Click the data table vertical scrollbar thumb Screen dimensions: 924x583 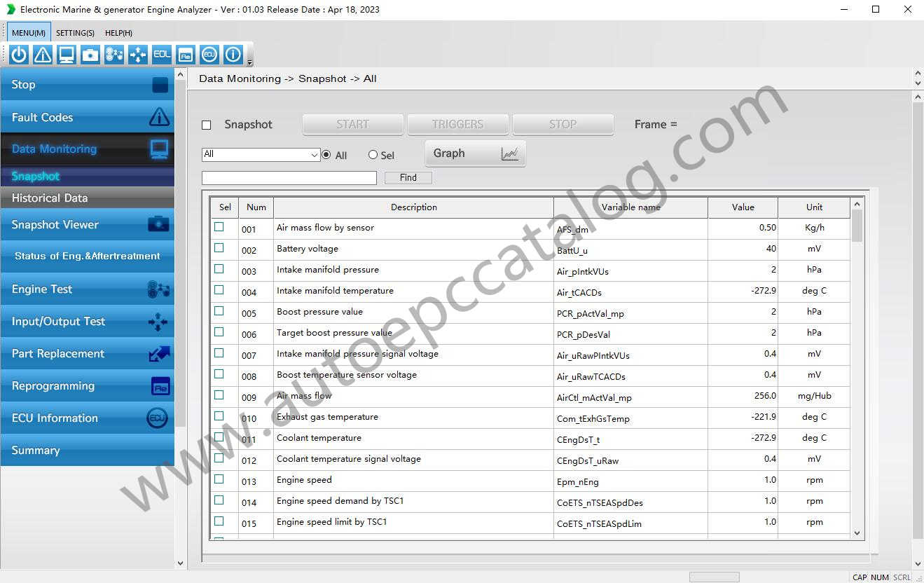click(x=857, y=226)
